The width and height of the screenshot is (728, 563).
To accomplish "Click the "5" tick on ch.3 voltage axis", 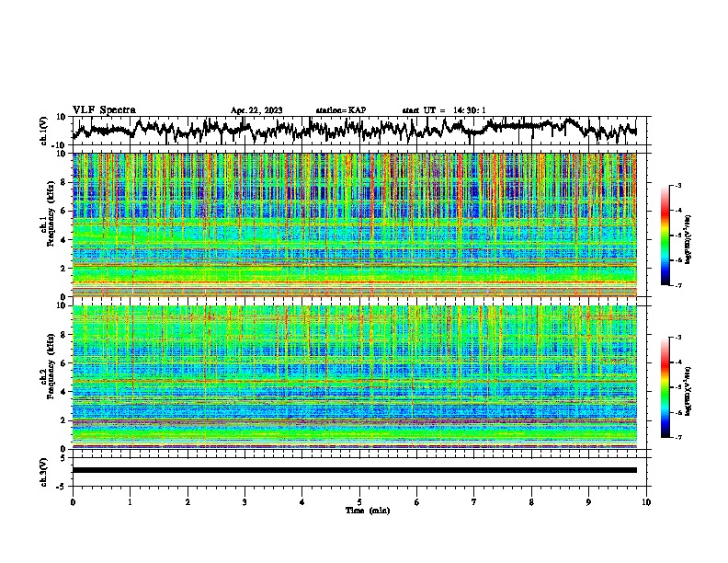I will pyautogui.click(x=63, y=458).
